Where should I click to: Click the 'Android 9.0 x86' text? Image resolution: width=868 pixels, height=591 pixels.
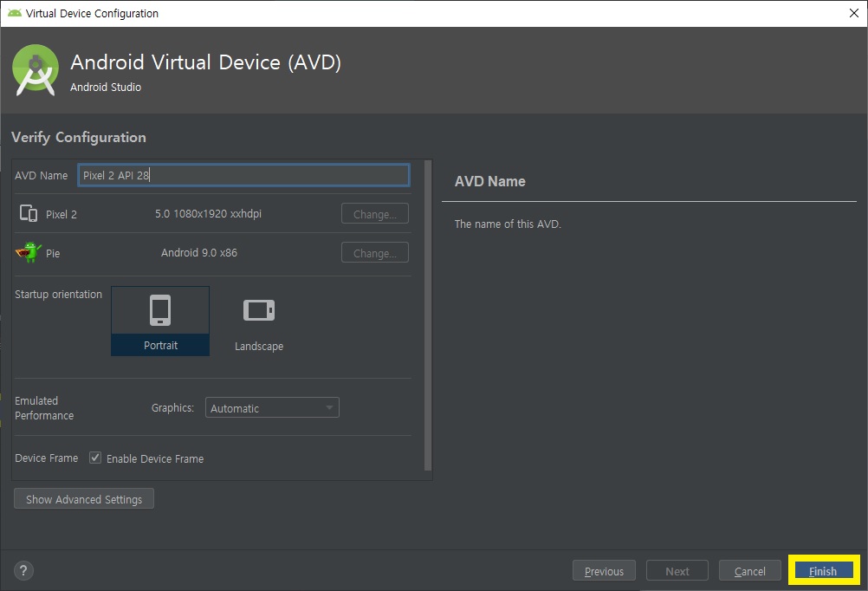198,252
